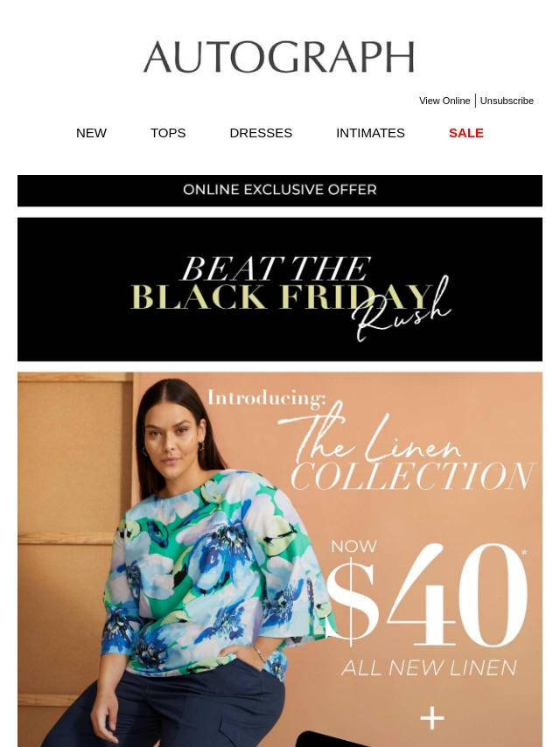The height and width of the screenshot is (747, 560).
Task: Select the red SALE menu item
Action: pyautogui.click(x=466, y=133)
